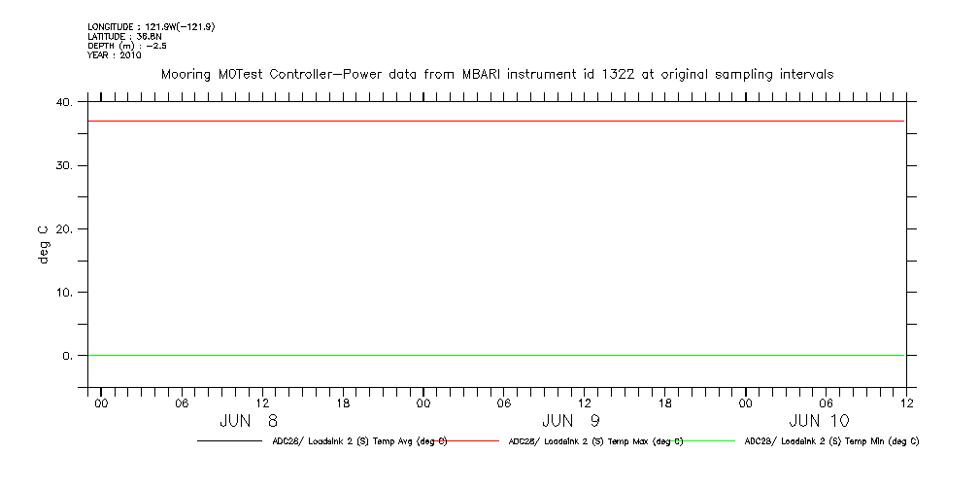Click the JUN 10 date label
This screenshot has width=980, height=490.
tap(819, 421)
